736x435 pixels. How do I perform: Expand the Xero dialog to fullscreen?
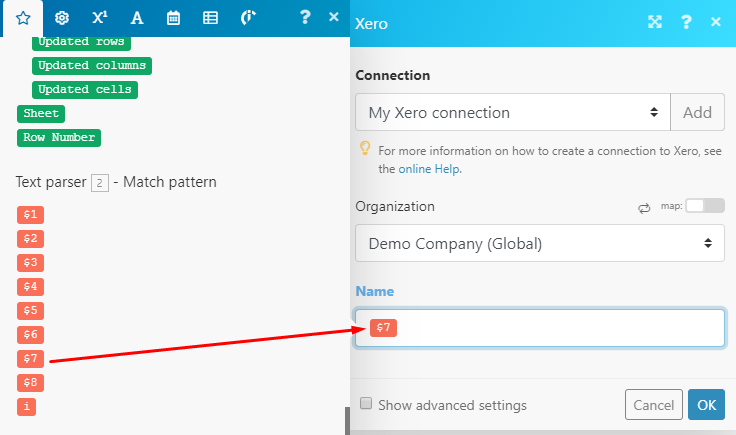point(655,22)
